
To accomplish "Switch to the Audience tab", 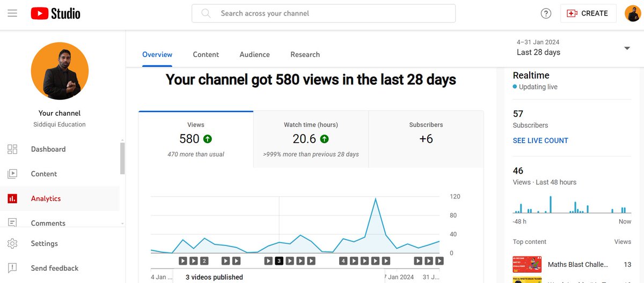I will (255, 54).
